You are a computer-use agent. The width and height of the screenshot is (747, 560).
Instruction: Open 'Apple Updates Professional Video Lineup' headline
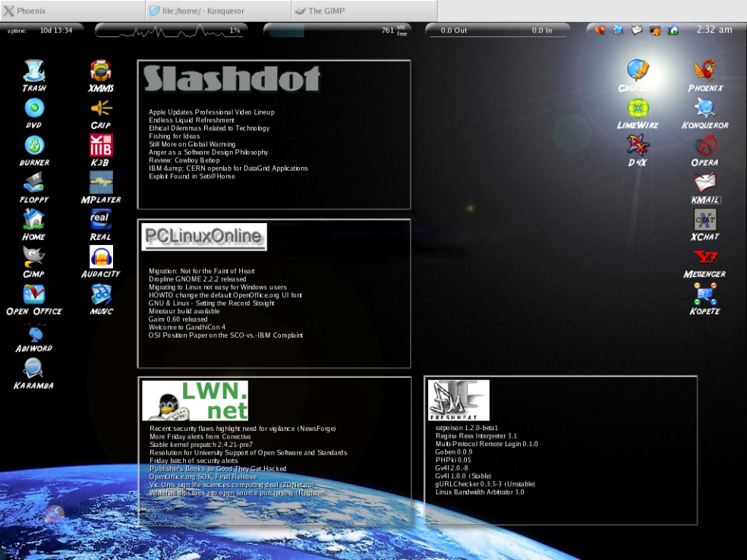pyautogui.click(x=212, y=112)
